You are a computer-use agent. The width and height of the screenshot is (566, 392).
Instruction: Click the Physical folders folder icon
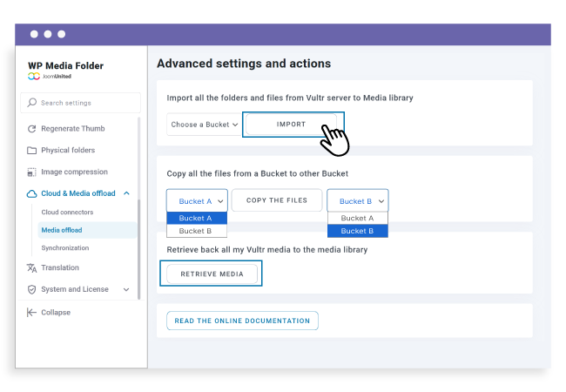(31, 150)
